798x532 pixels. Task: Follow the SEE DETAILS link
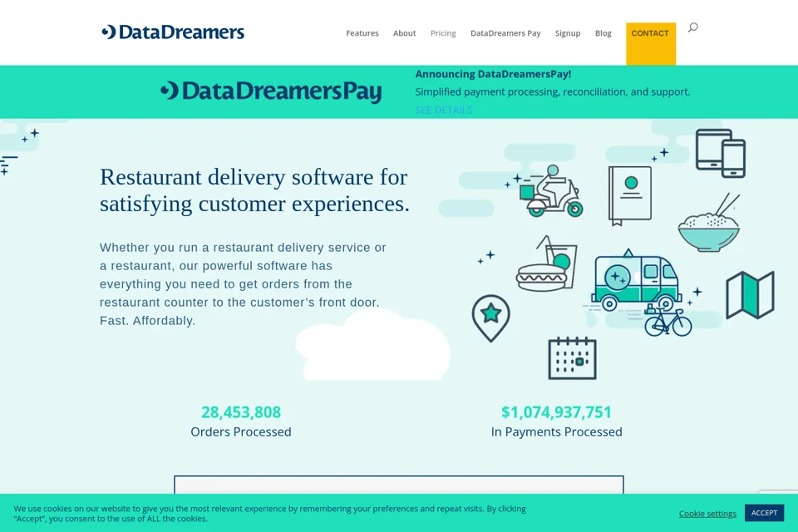[x=444, y=110]
